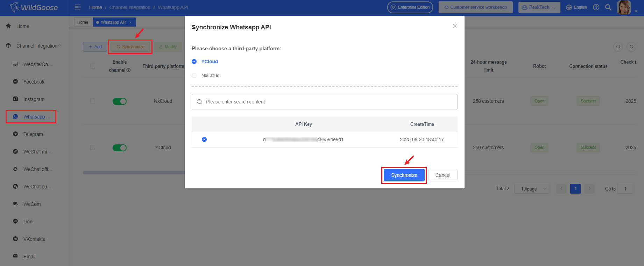This screenshot has width=644, height=266.
Task: Click the Line icon in the sidebar
Action: pyautogui.click(x=15, y=221)
